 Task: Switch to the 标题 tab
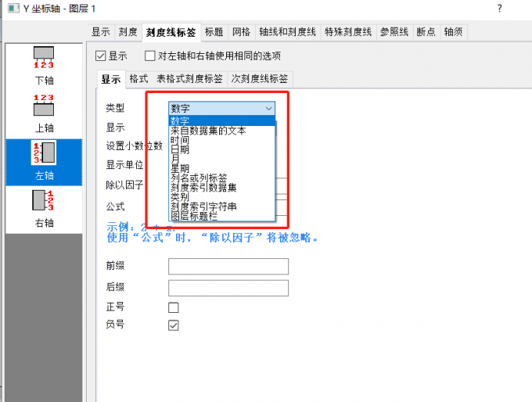[214, 32]
